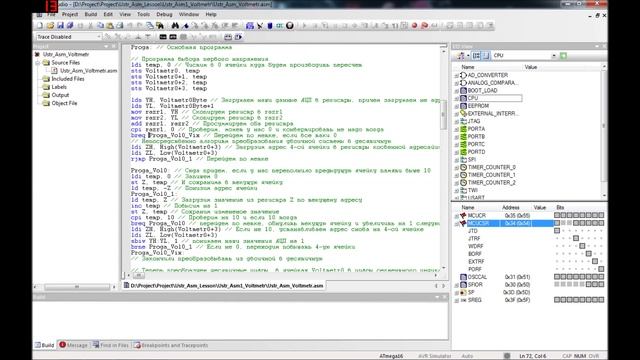Start debugging with the play arrow icon
640x360 pixels.
pos(304,25)
